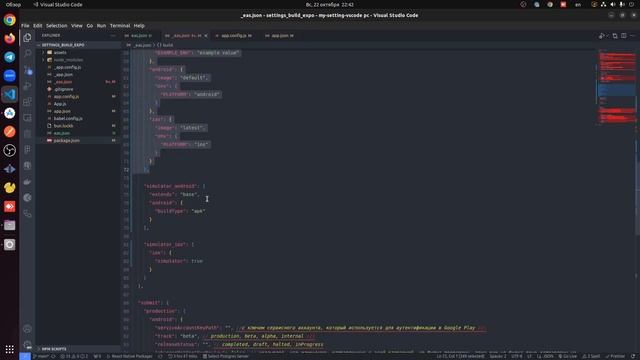Open the Help menu
Screen dimensions: 640x360
coord(139,26)
